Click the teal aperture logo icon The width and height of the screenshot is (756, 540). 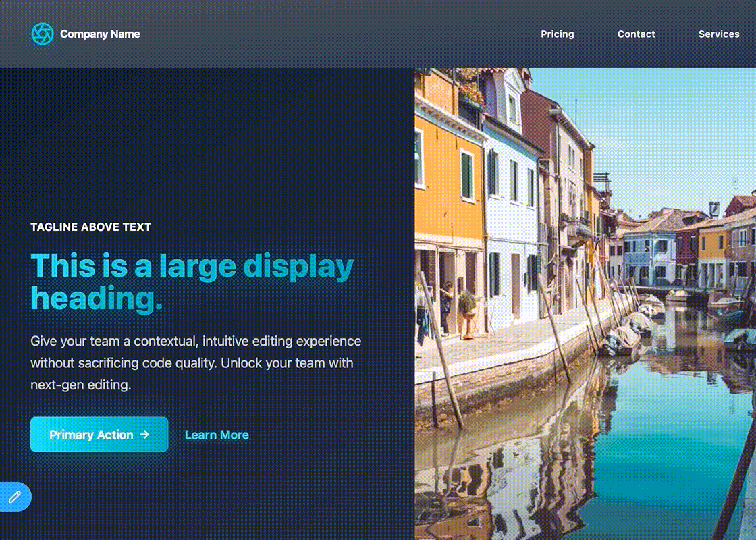pos(42,34)
